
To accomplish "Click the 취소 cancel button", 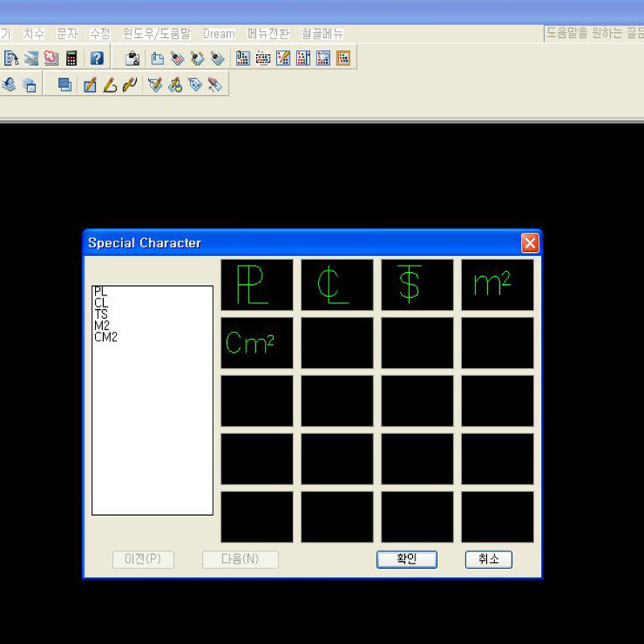I will pyautogui.click(x=489, y=559).
